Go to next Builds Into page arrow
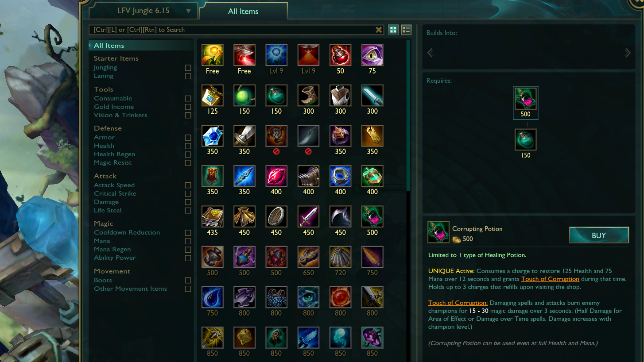644x362 pixels. click(627, 53)
